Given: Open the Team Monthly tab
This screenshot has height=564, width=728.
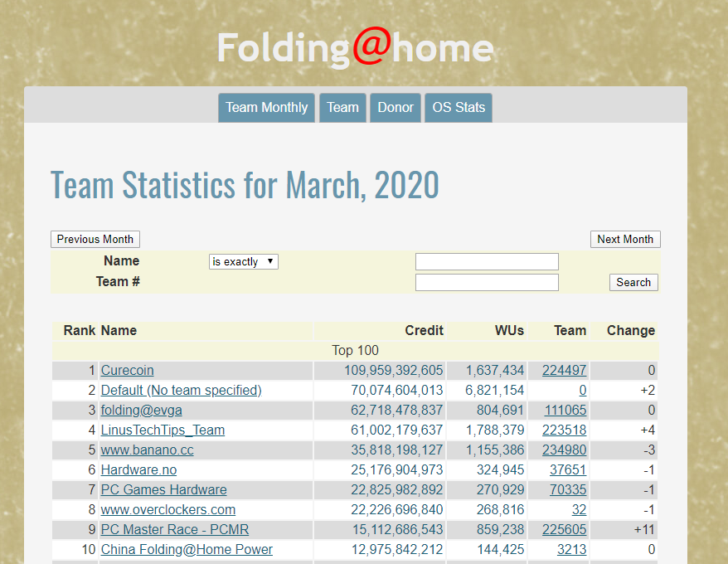Looking at the screenshot, I should (266, 108).
